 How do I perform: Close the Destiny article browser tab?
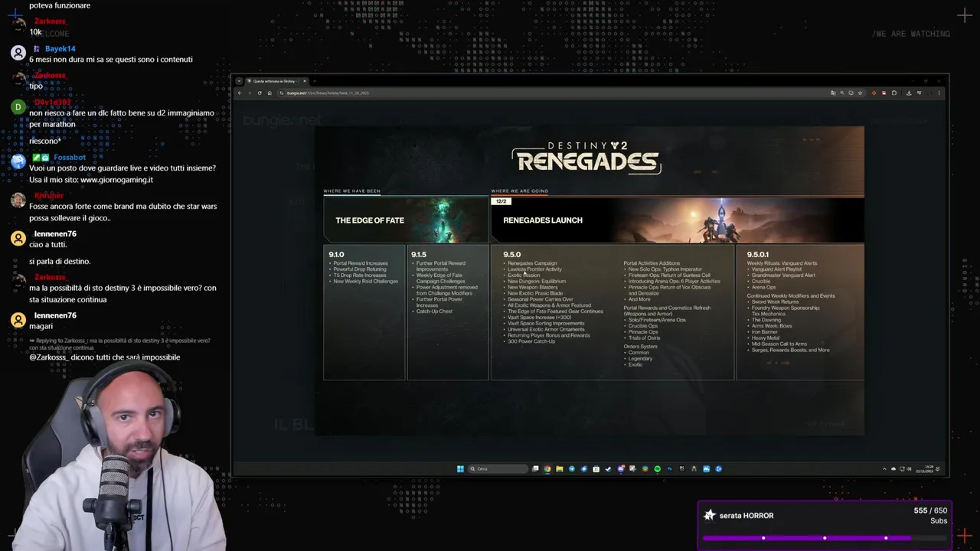[x=305, y=80]
